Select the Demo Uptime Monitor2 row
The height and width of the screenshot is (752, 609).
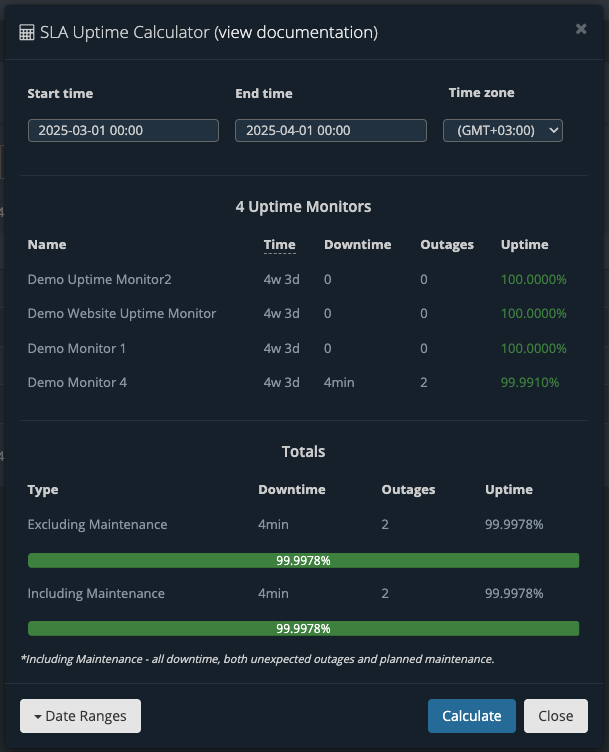(304, 279)
